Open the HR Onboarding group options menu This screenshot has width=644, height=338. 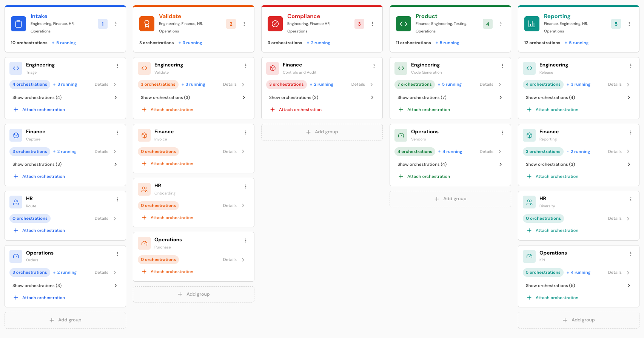[x=246, y=187]
